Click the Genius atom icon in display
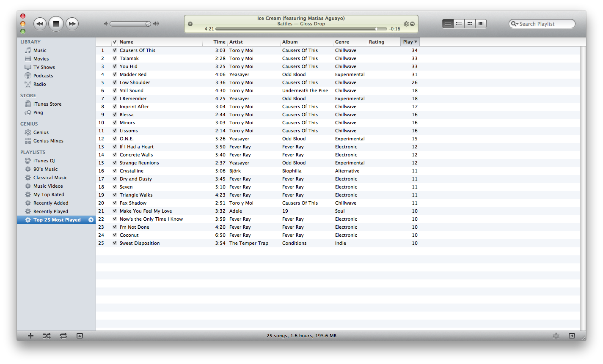The width and height of the screenshot is (603, 364). 406,24
